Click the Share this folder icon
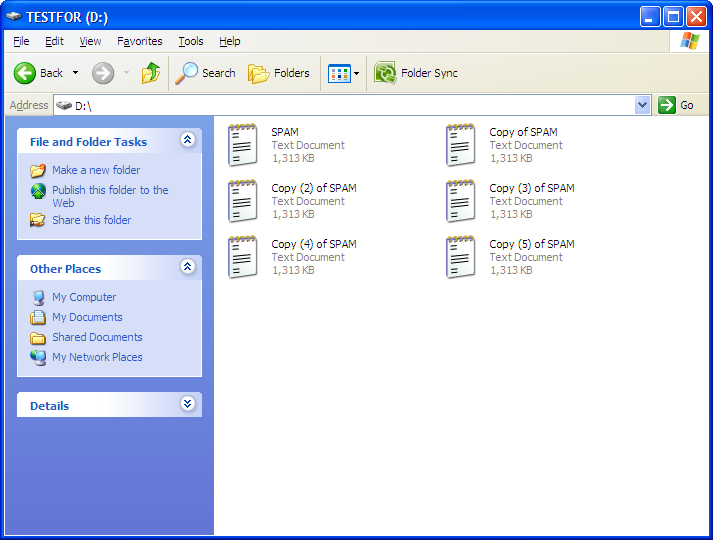This screenshot has height=540, width=713. point(38,220)
